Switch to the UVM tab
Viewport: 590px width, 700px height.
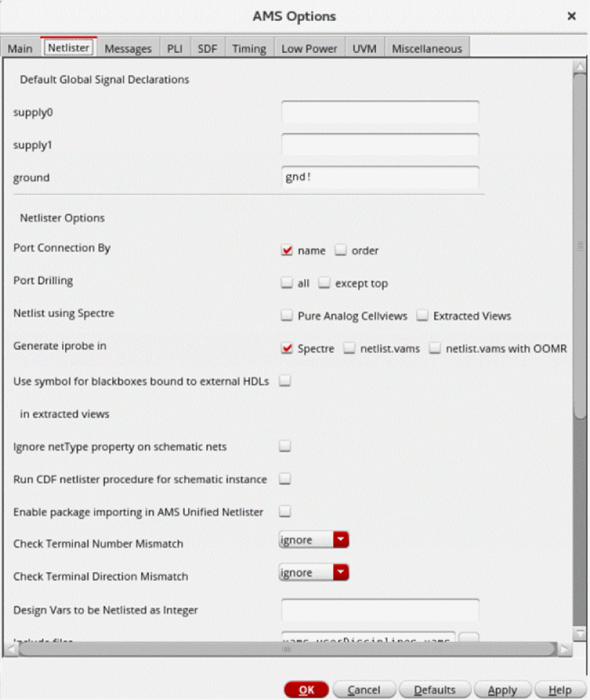(364, 48)
